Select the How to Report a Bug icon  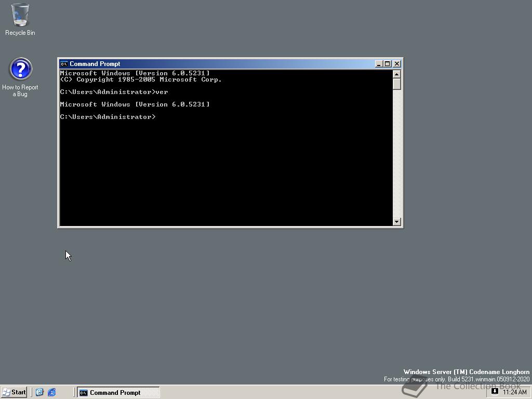point(20,77)
